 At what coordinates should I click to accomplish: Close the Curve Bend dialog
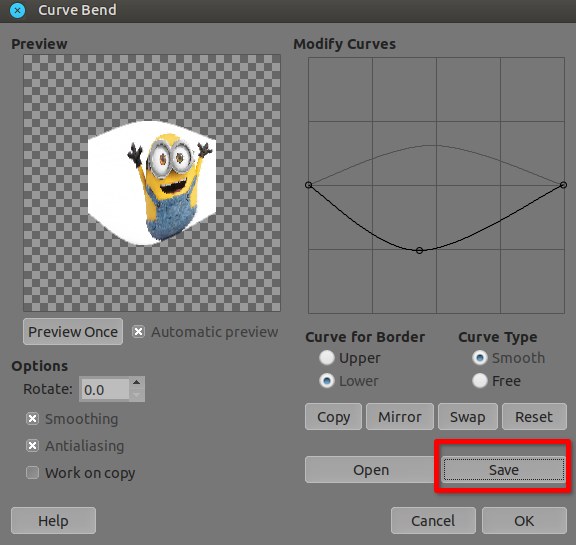17,10
